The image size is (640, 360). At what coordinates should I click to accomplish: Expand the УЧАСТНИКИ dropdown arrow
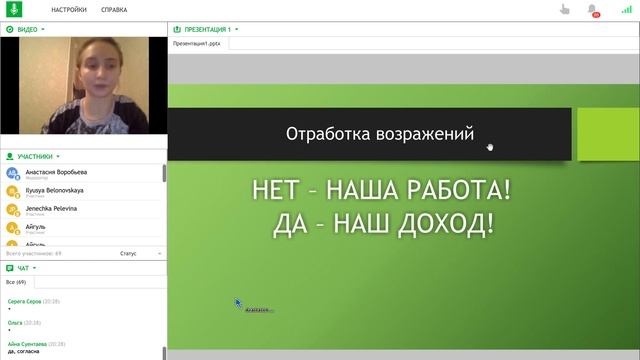click(x=58, y=156)
